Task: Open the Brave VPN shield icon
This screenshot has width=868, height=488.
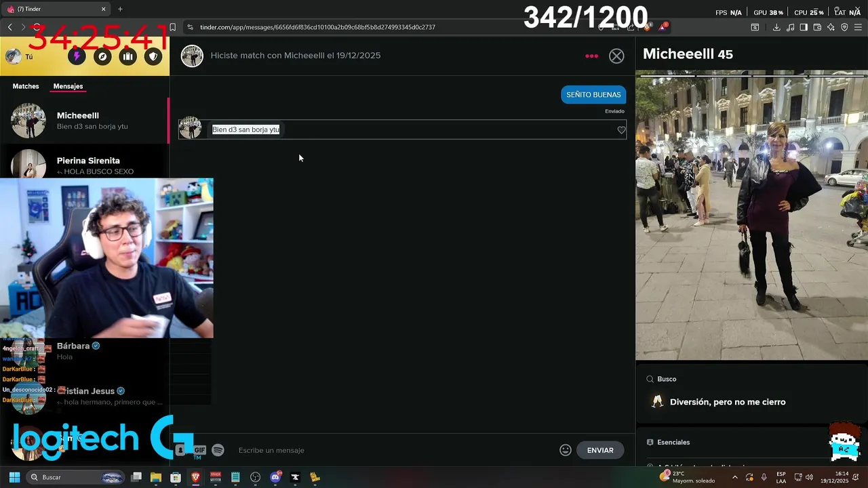Action: click(844, 27)
